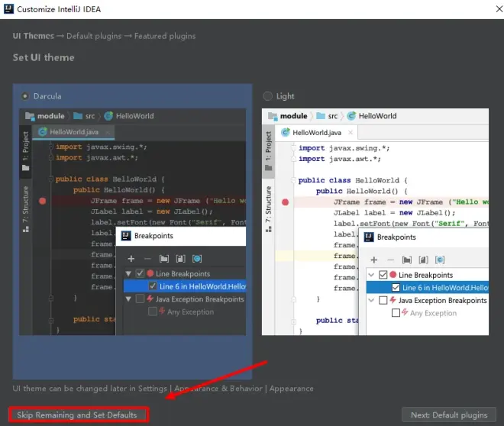The width and height of the screenshot is (504, 426).
Task: Click Light label text
Action: (285, 96)
